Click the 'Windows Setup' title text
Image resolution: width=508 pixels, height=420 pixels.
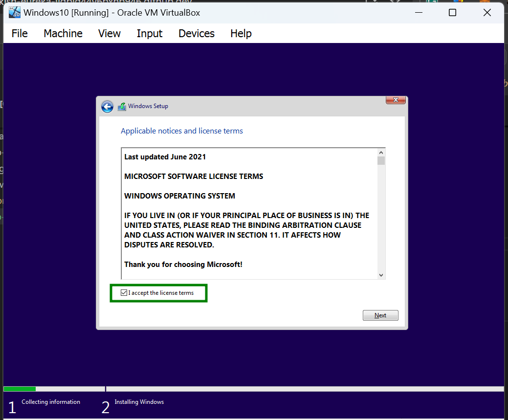148,106
